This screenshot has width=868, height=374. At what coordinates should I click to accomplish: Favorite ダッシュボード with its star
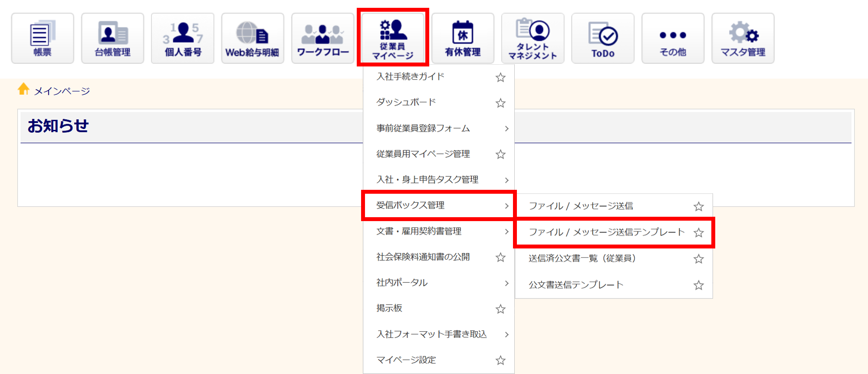click(x=500, y=103)
